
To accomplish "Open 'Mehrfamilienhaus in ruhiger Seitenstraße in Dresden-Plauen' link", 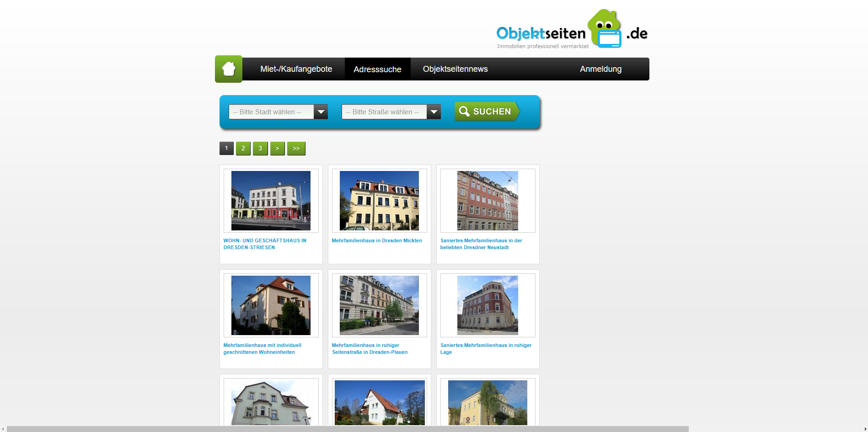I will point(370,349).
